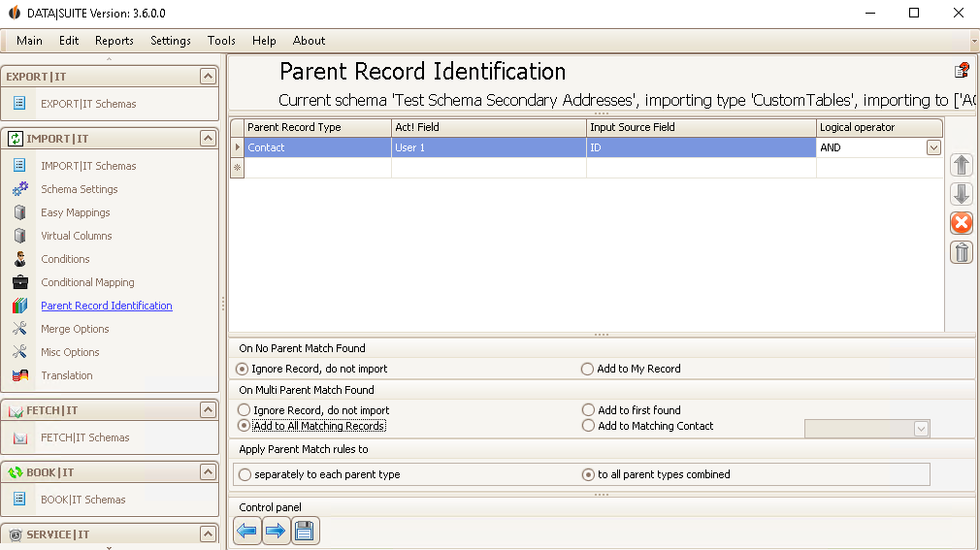Select No Parent 'Ignore Record, do not import'
The width and height of the screenshot is (980, 550).
(x=243, y=369)
